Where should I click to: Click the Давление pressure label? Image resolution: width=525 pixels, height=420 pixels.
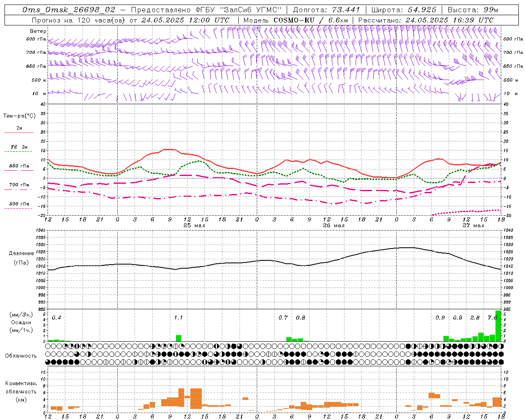pyautogui.click(x=21, y=253)
